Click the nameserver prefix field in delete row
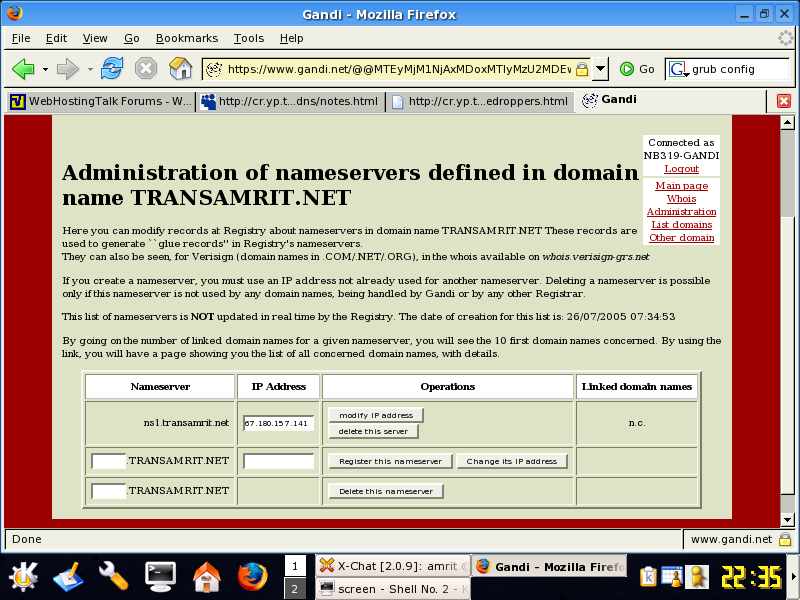 click(x=109, y=491)
